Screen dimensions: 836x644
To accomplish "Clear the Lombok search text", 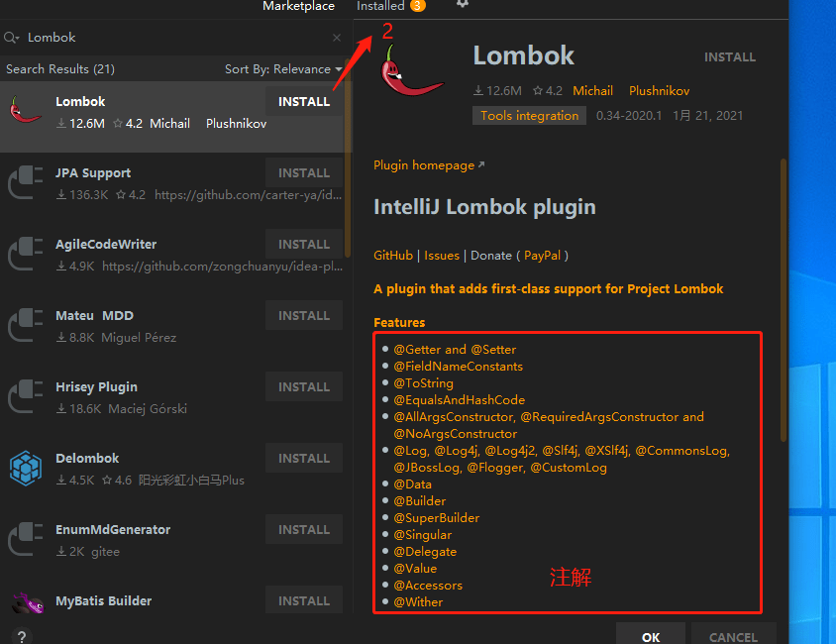I will (337, 38).
